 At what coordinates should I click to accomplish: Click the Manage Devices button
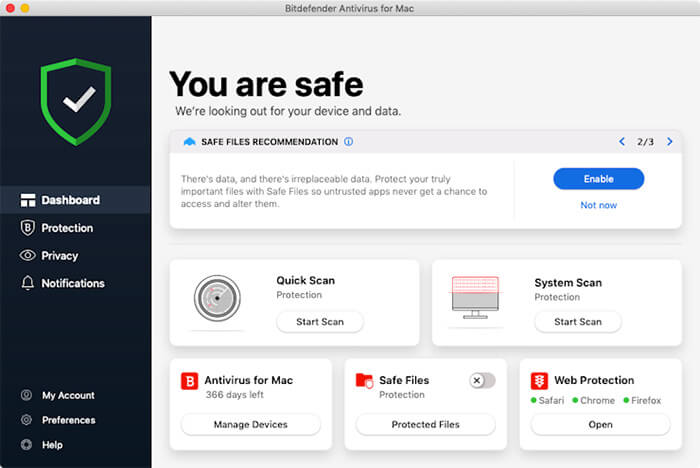point(250,424)
